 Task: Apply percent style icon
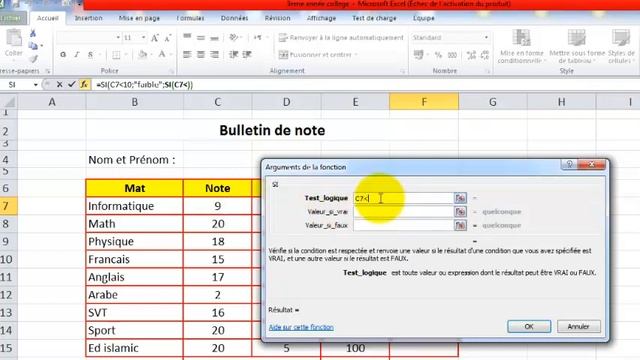tap(438, 55)
